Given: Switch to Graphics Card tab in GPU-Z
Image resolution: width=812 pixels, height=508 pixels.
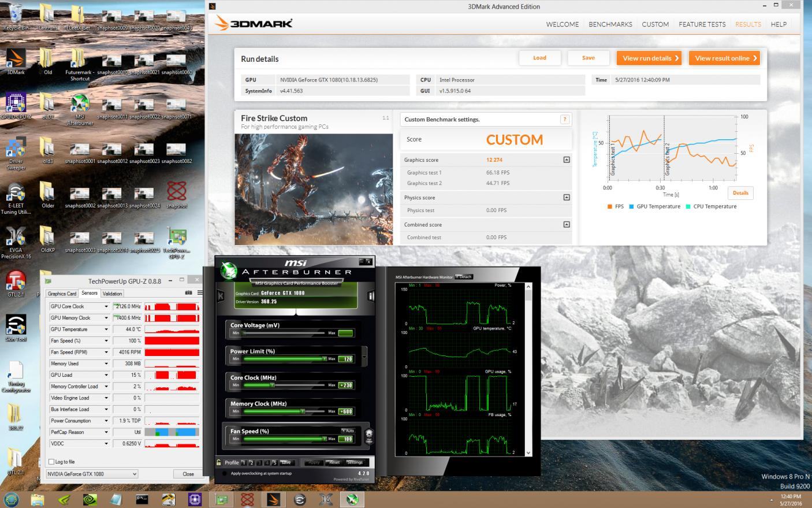Looking at the screenshot, I should (62, 294).
